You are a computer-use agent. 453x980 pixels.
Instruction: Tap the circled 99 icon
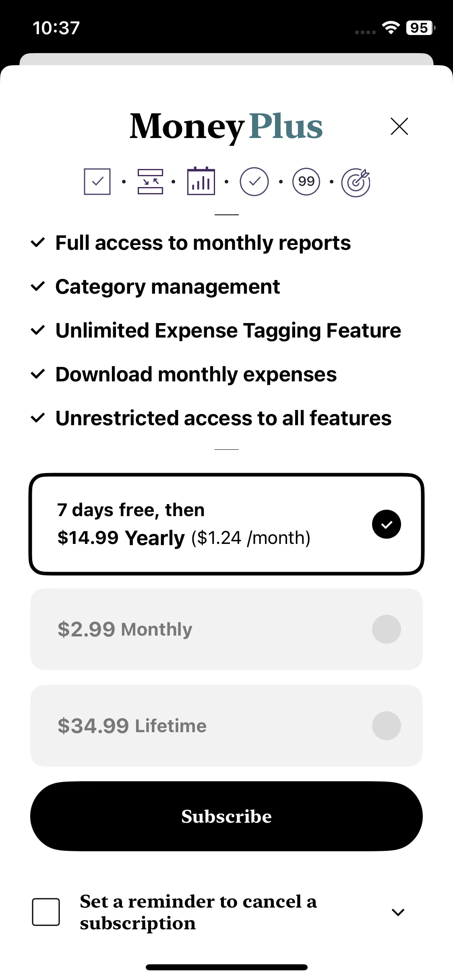306,181
